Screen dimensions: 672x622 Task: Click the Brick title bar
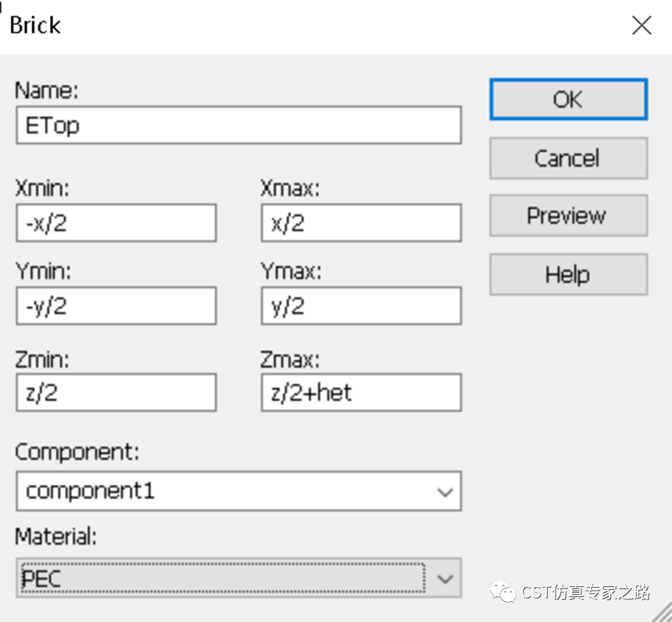[x=286, y=26]
